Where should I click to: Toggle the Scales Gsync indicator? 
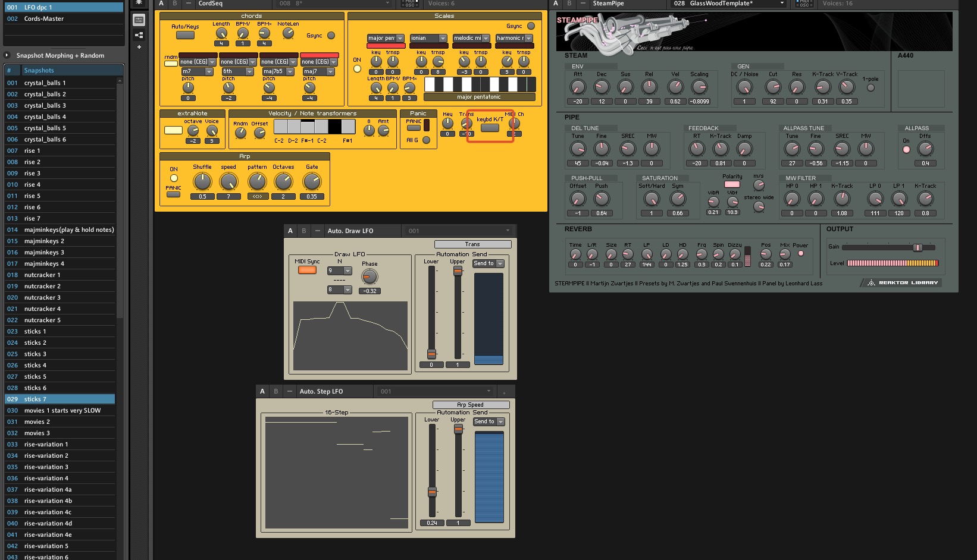531,26
